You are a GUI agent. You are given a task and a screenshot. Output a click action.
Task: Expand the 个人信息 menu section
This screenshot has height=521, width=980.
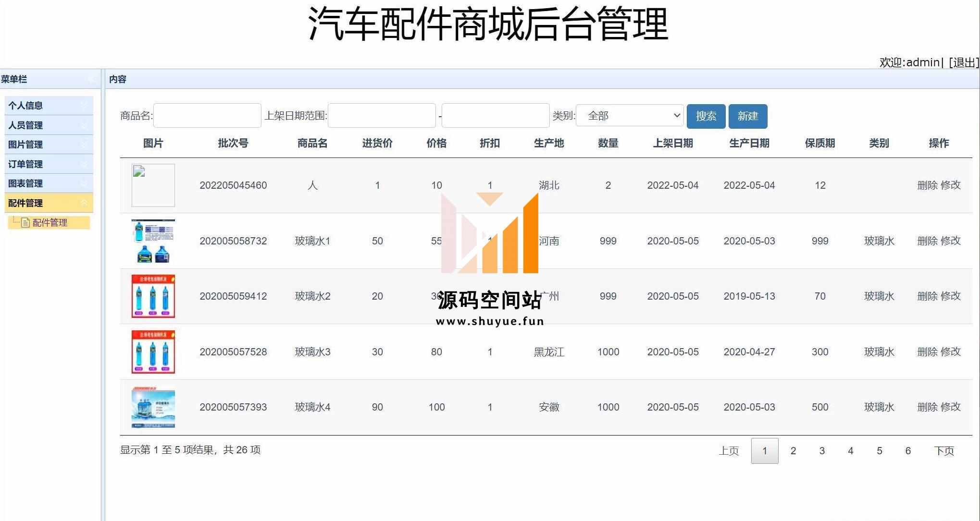coord(49,106)
